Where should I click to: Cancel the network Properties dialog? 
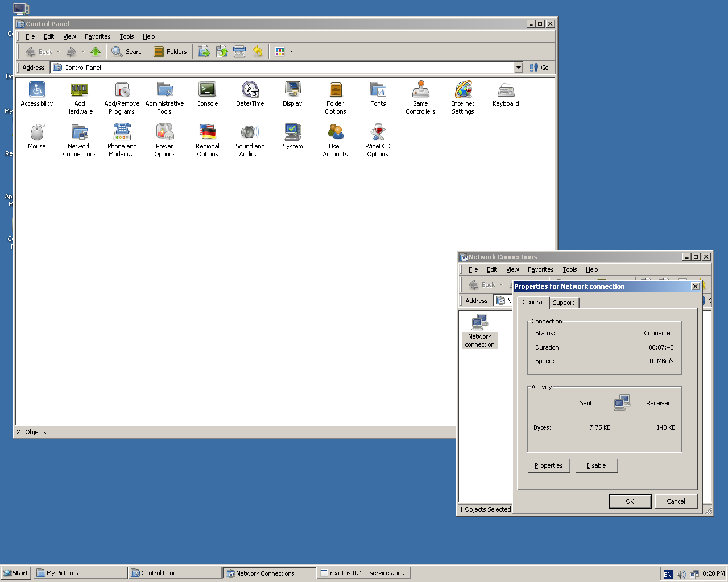[676, 501]
